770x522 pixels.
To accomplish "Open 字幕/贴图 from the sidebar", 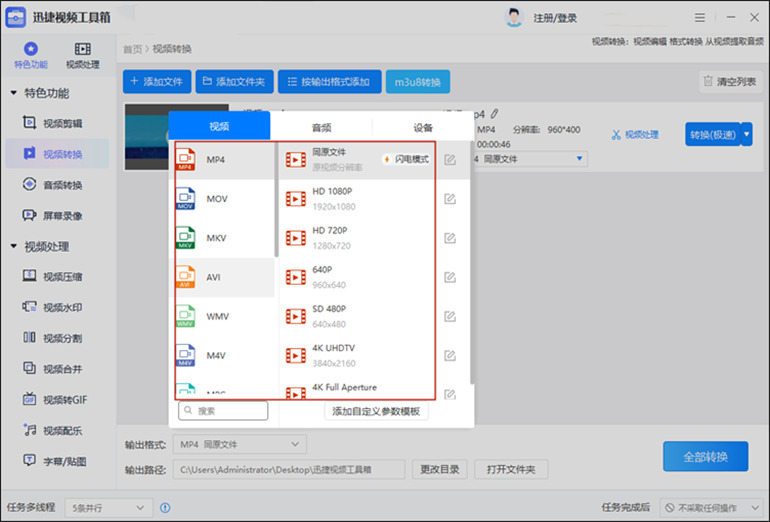I will (55, 461).
